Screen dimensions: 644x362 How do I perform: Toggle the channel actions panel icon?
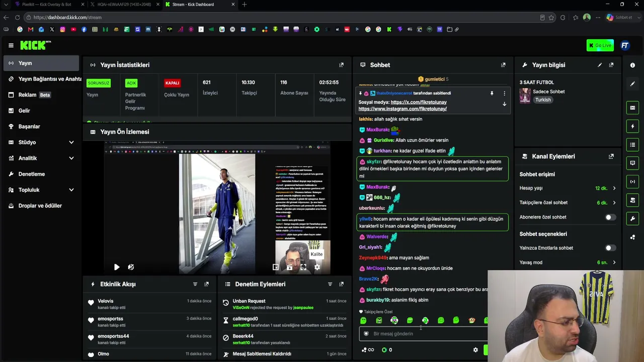[632, 200]
